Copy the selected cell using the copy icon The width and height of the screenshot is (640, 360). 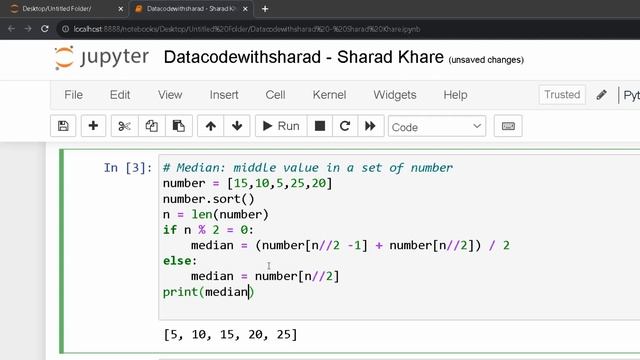151,126
